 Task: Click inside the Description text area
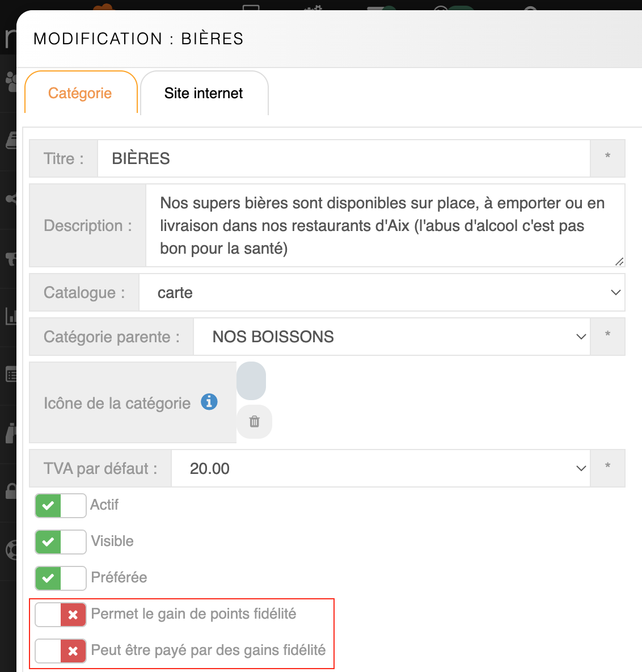coord(385,225)
